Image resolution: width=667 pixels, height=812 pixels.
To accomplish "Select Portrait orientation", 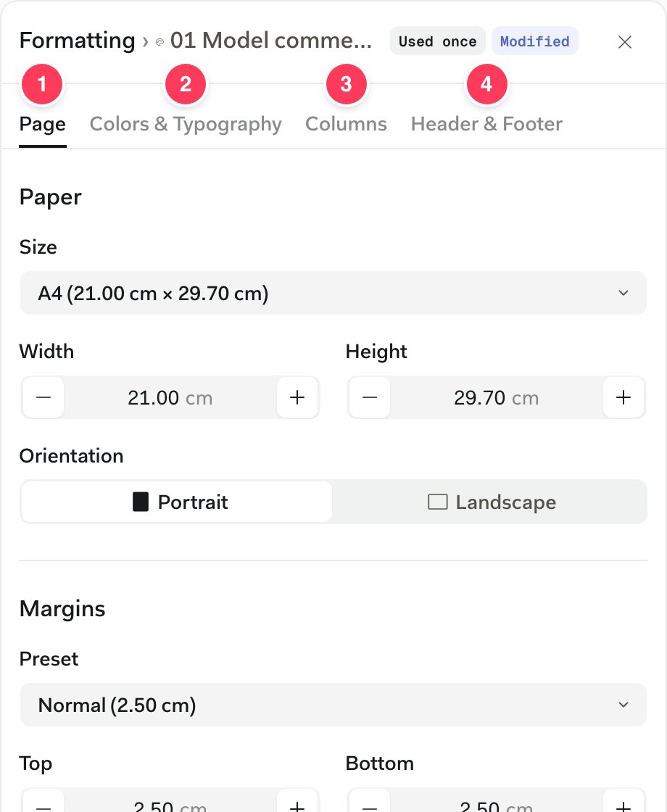I will (x=177, y=502).
